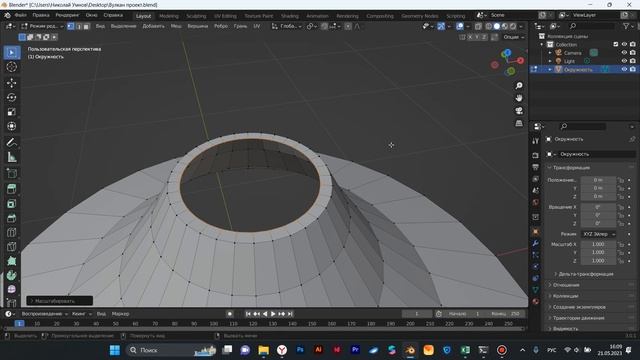Select the Scale tool
Screen dimensions: 640x360
pos(11,112)
